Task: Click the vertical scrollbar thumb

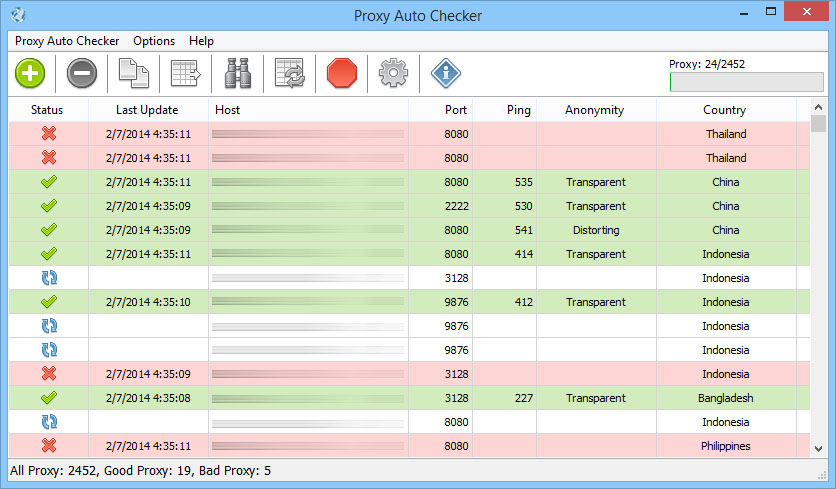Action: (x=818, y=123)
